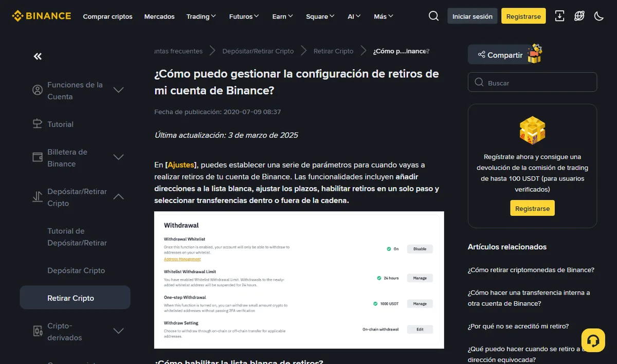The height and width of the screenshot is (364, 617).
Task: Click the Funciones de la Cuenta user icon
Action: (x=38, y=90)
